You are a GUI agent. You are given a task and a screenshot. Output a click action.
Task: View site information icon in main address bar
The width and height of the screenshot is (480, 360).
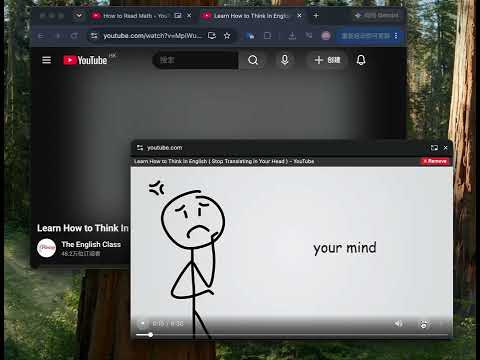(94, 36)
